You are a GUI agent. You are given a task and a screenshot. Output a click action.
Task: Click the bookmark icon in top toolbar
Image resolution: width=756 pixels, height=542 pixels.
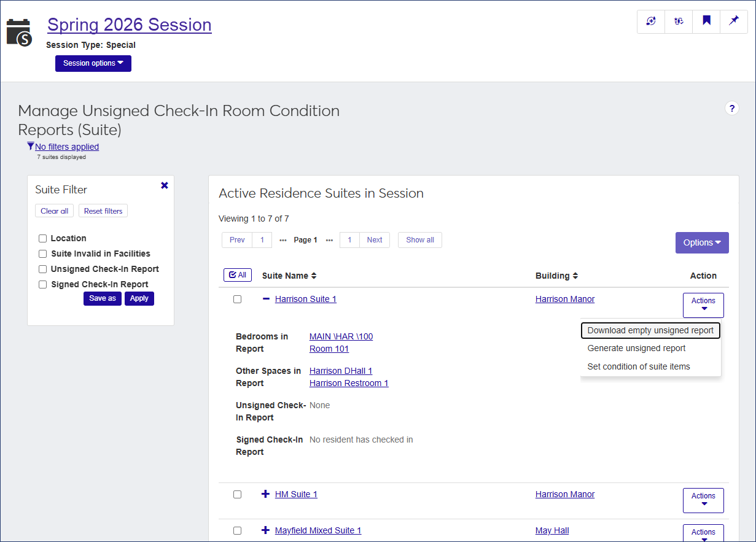tap(706, 21)
